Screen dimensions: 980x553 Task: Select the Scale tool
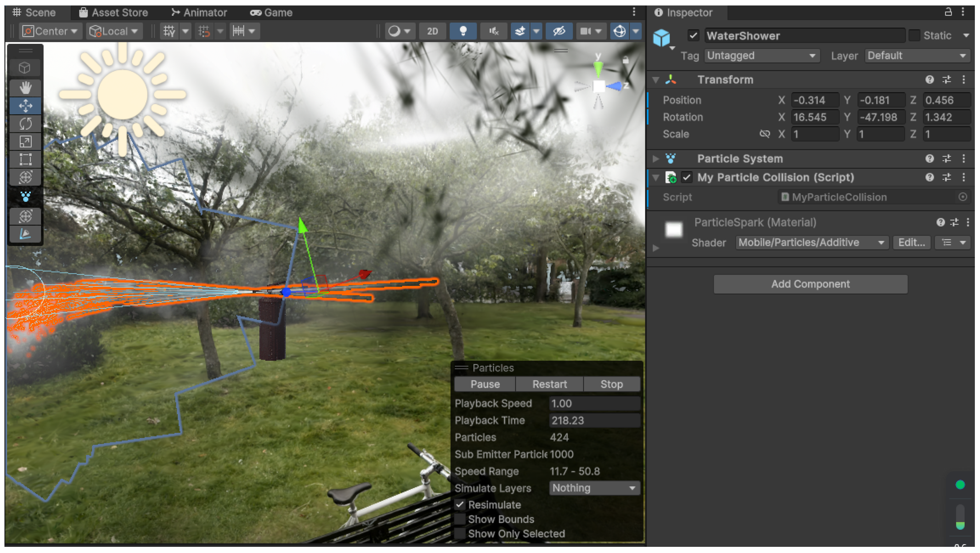tap(25, 142)
